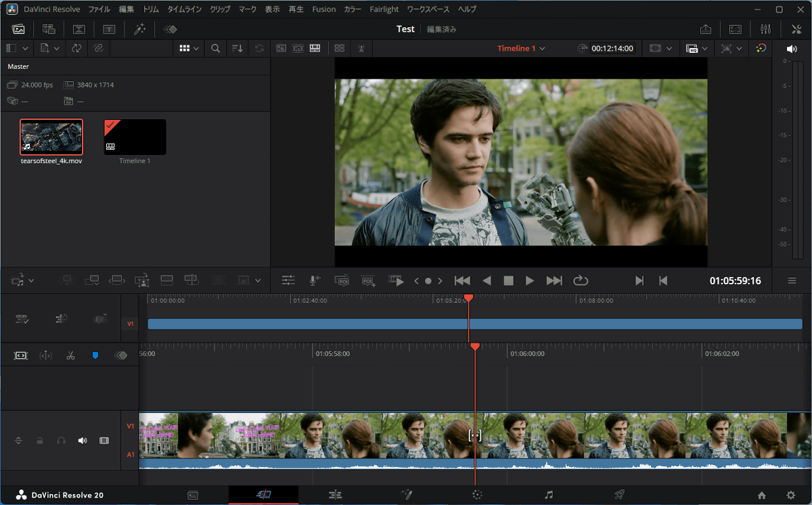Image resolution: width=812 pixels, height=505 pixels.
Task: Open the viewer tools sliders icon
Action: point(288,280)
